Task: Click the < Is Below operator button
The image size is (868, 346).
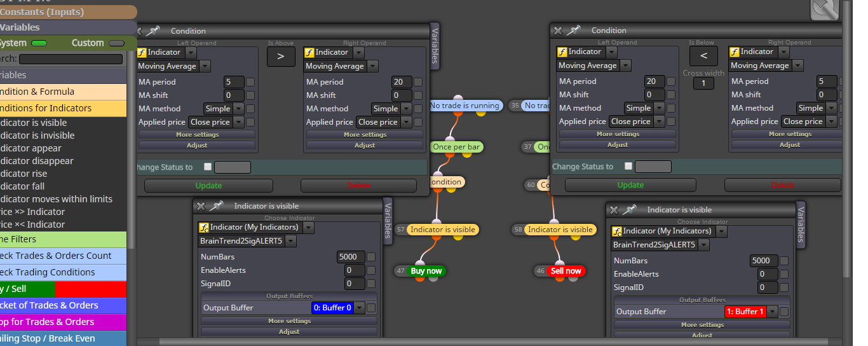Action: tap(703, 56)
